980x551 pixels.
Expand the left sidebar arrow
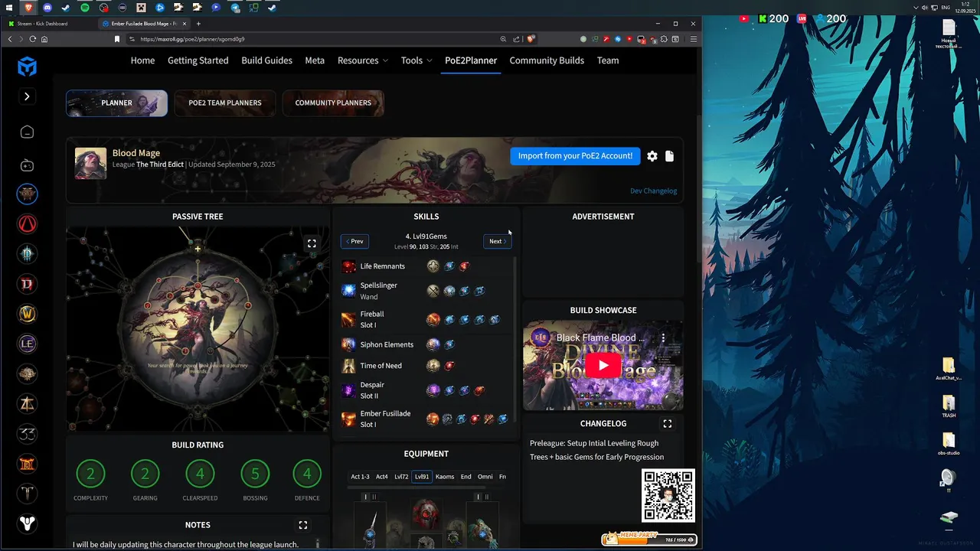[27, 96]
